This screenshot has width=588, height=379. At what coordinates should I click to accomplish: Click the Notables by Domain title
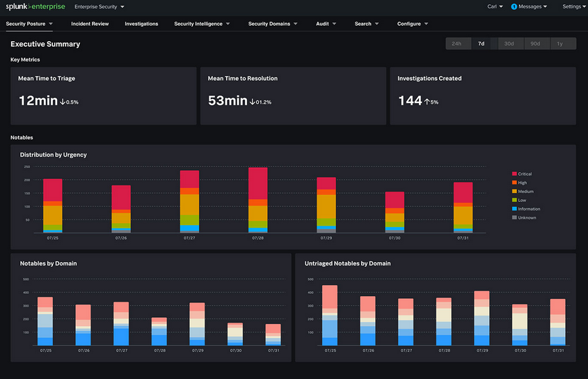pos(49,263)
